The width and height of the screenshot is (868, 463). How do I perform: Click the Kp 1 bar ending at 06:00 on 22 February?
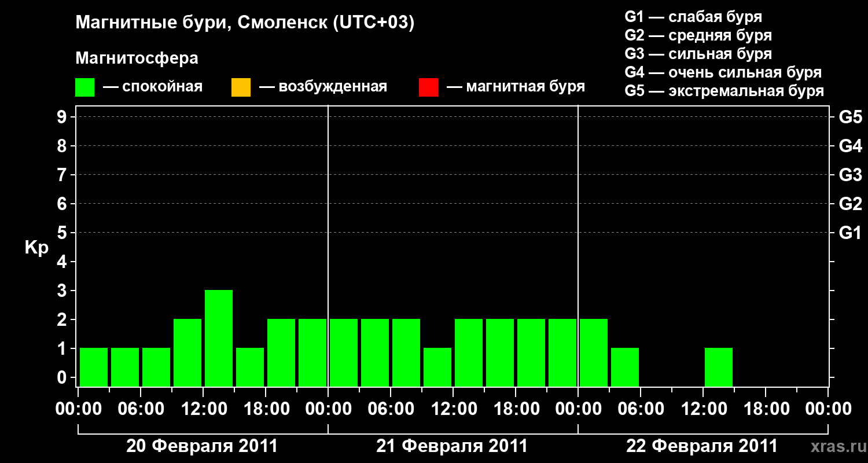coord(625,367)
